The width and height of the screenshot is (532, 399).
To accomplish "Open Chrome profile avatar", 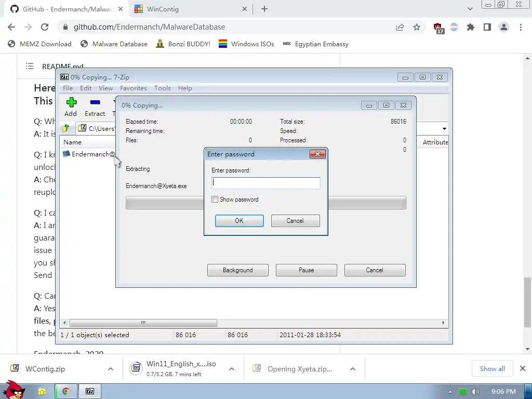I will tap(504, 27).
